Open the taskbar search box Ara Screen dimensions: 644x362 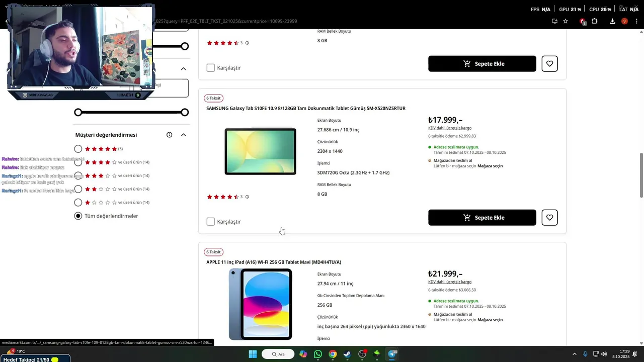click(278, 354)
